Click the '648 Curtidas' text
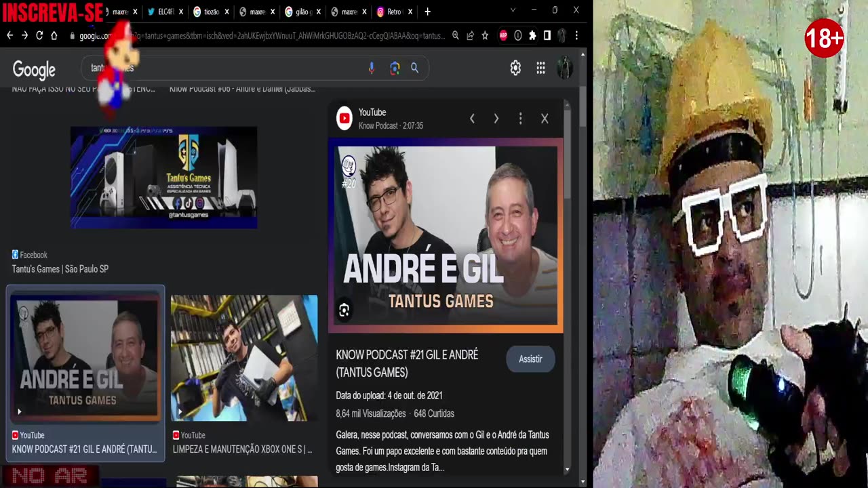The height and width of the screenshot is (488, 868). pos(434,413)
